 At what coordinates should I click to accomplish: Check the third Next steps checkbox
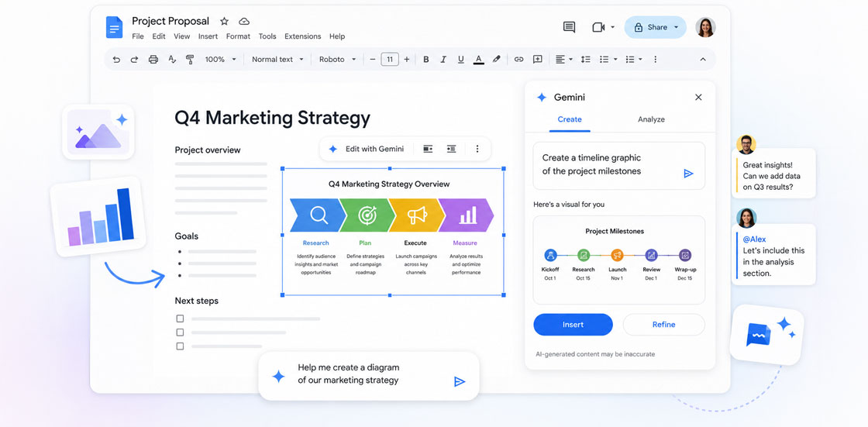180,346
